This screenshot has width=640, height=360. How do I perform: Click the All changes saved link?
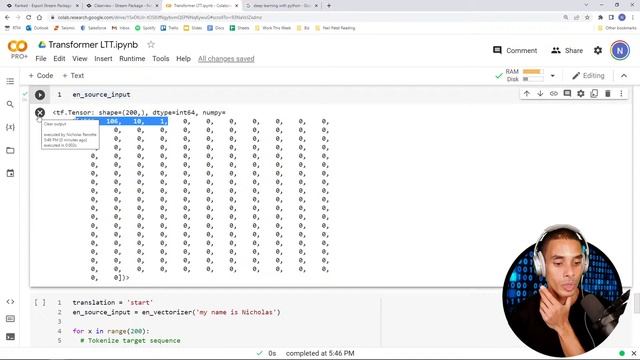pos(226,59)
